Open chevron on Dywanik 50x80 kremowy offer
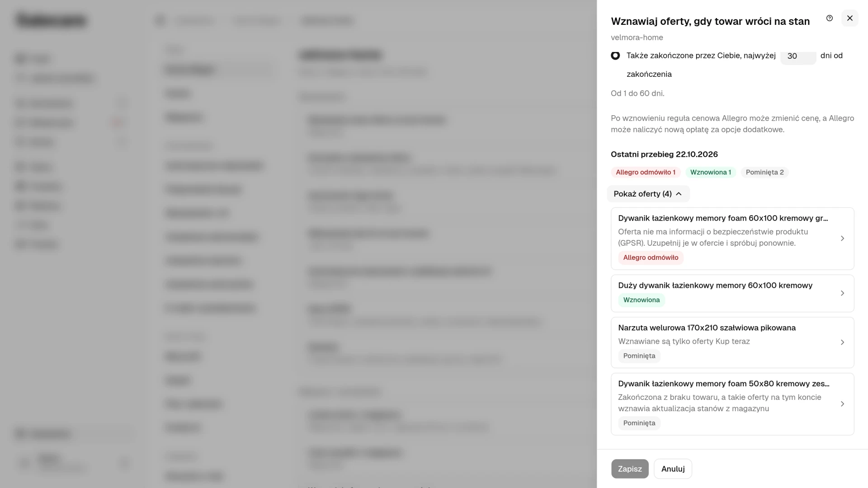This screenshot has height=488, width=868. 842,404
